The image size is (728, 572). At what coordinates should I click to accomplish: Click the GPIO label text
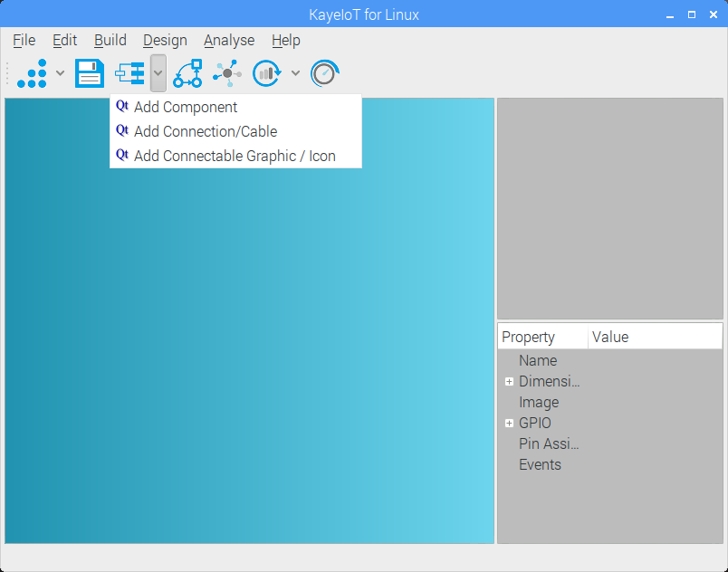coord(535,423)
